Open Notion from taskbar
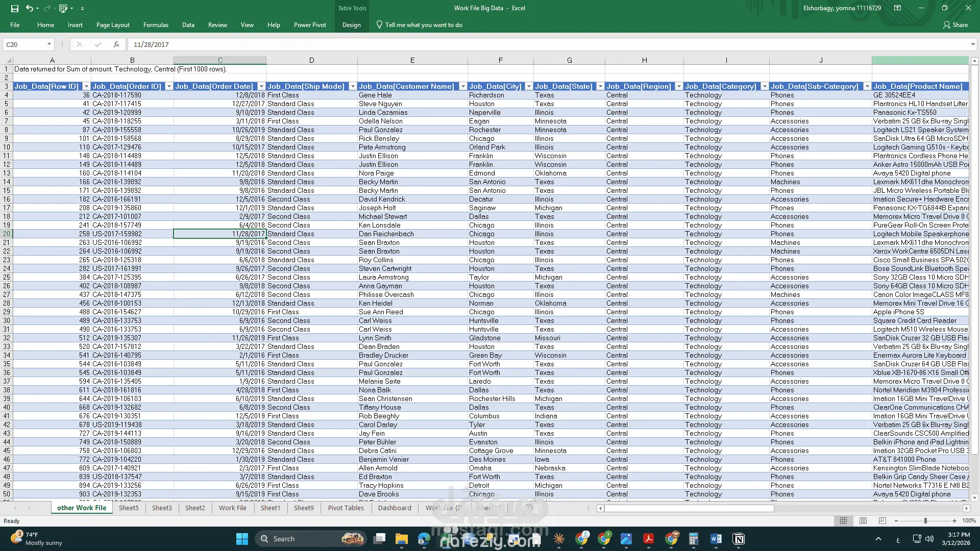The width and height of the screenshot is (980, 551). click(738, 539)
